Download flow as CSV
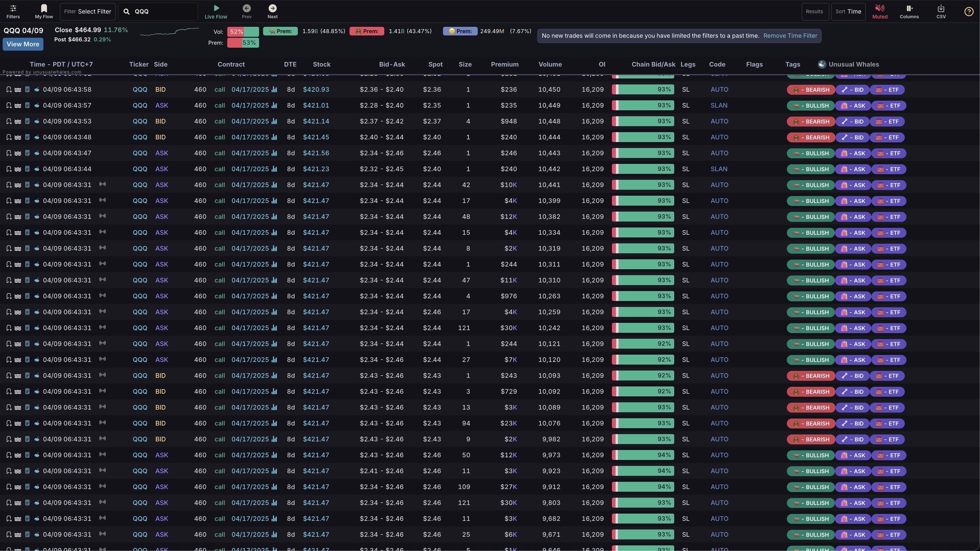980x551 pixels. click(941, 11)
